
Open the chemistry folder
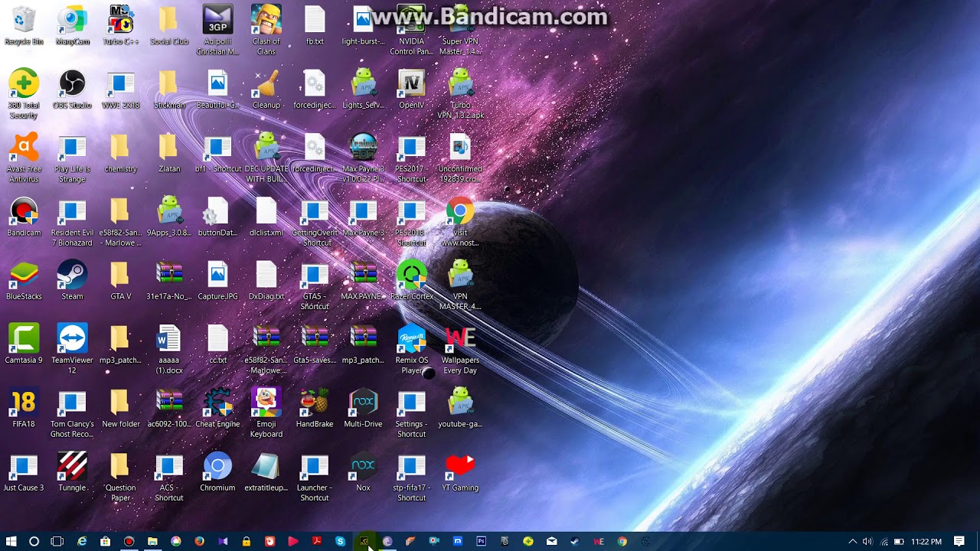(x=121, y=154)
